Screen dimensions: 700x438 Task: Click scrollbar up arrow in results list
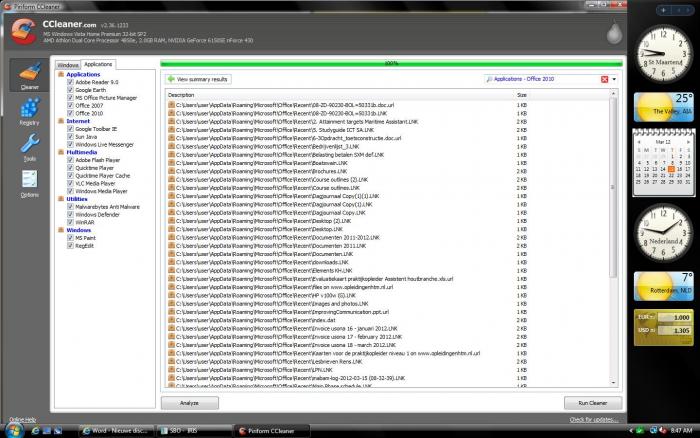point(613,94)
